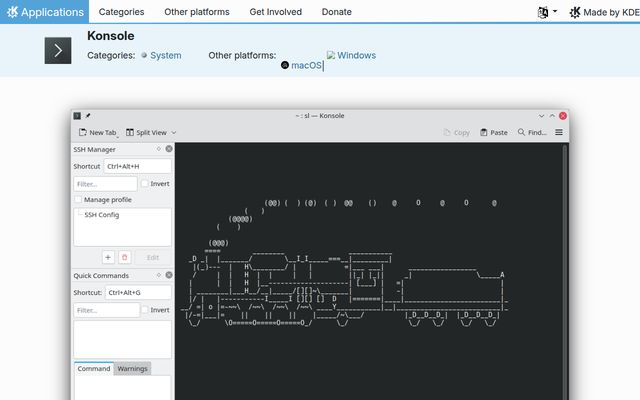Open the Donate page
This screenshot has height=400, width=640.
[x=336, y=12]
